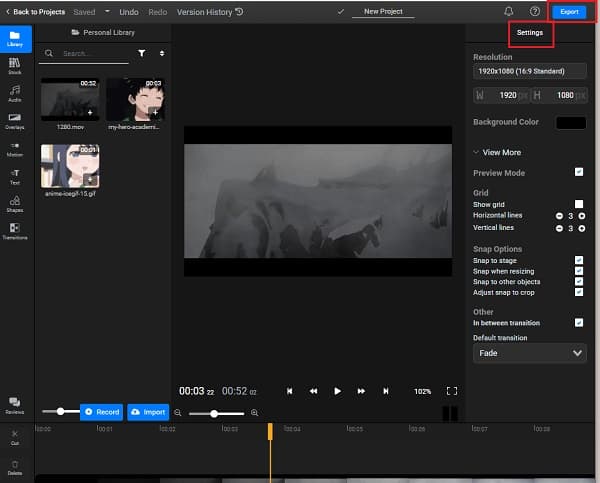The image size is (600, 483).
Task: Click the search magnifier icon
Action: pos(49,53)
